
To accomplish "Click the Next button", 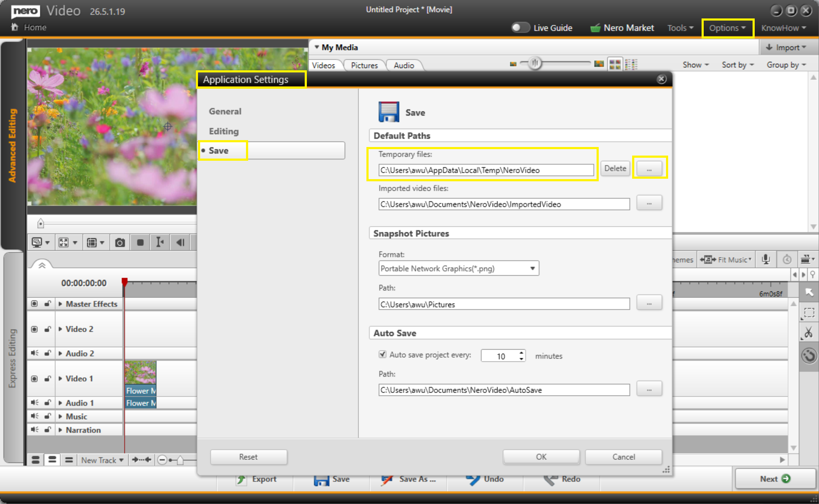I will (775, 479).
